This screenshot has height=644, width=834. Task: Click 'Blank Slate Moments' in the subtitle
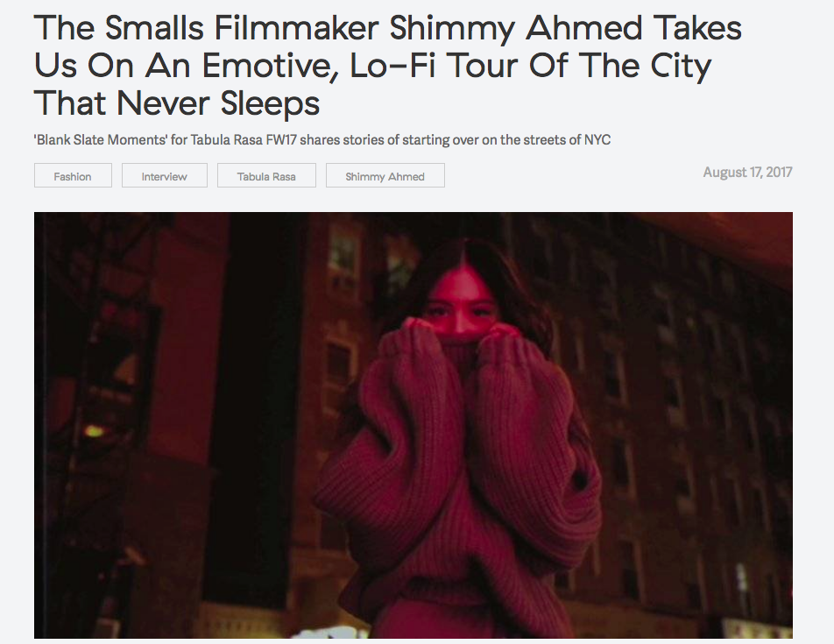coord(101,140)
